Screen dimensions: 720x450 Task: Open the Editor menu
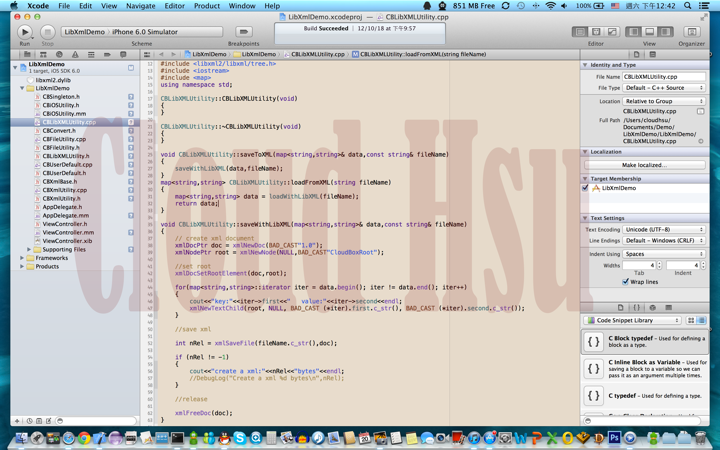[x=174, y=6]
